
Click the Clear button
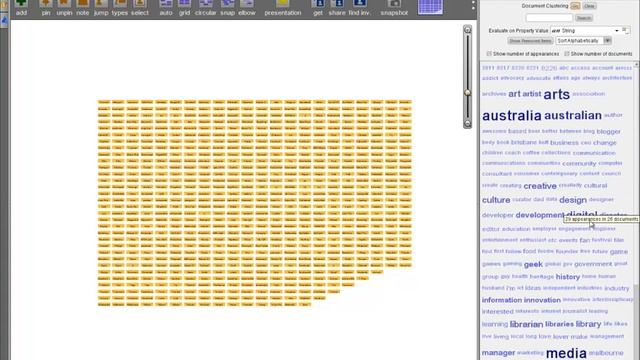[589, 6]
